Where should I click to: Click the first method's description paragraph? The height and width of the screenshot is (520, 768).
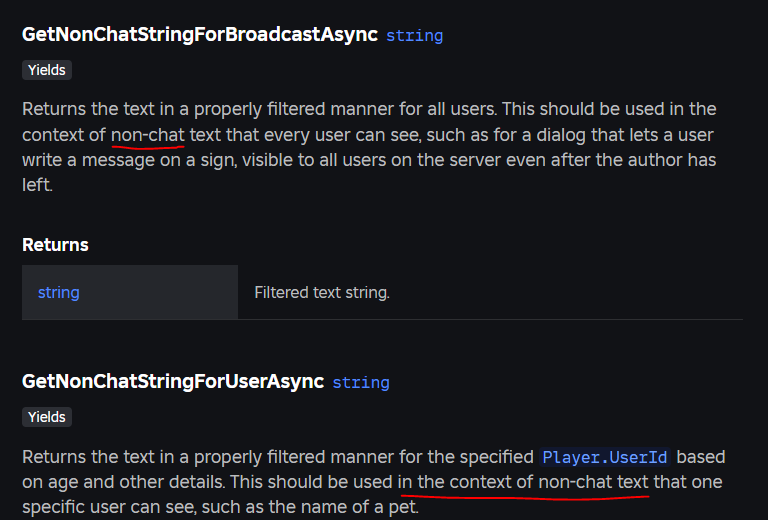(x=369, y=147)
